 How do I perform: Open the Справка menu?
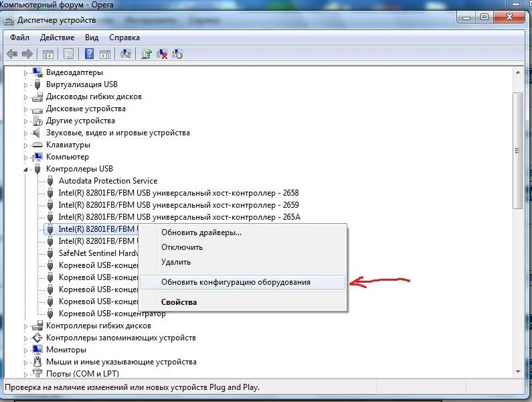point(124,38)
